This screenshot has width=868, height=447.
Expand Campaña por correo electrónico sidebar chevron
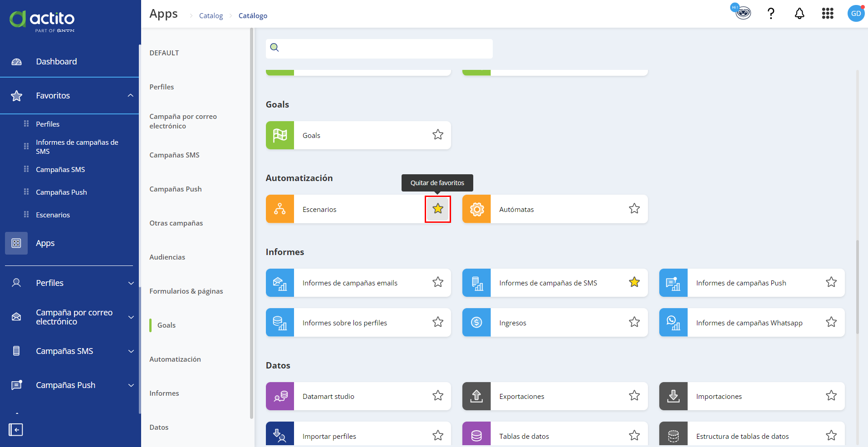pos(131,317)
